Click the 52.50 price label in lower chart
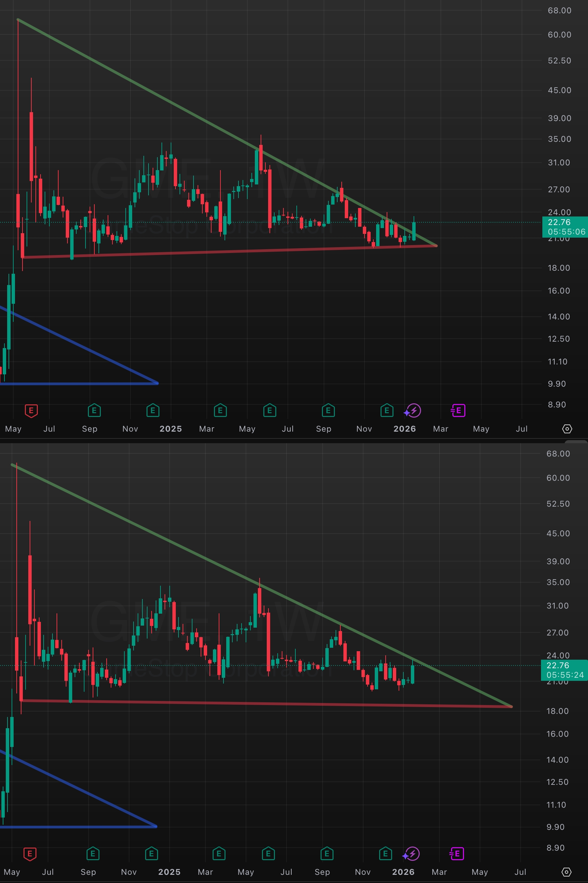The image size is (588, 883). click(x=558, y=504)
